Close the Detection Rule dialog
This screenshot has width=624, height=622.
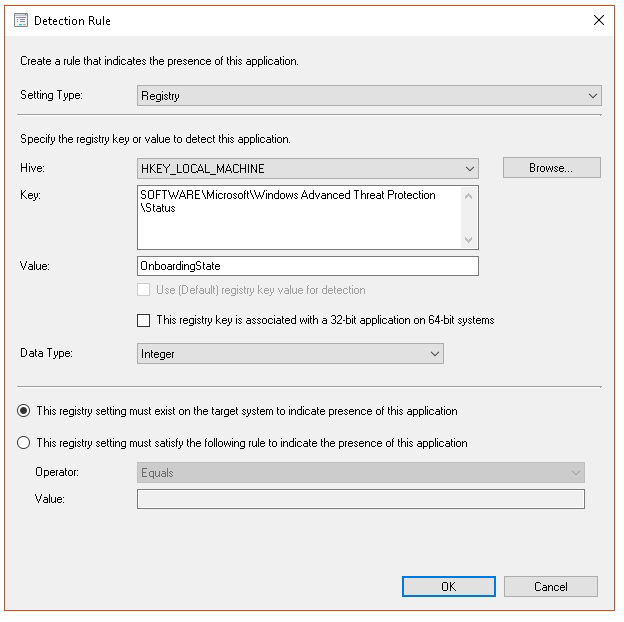pos(598,20)
